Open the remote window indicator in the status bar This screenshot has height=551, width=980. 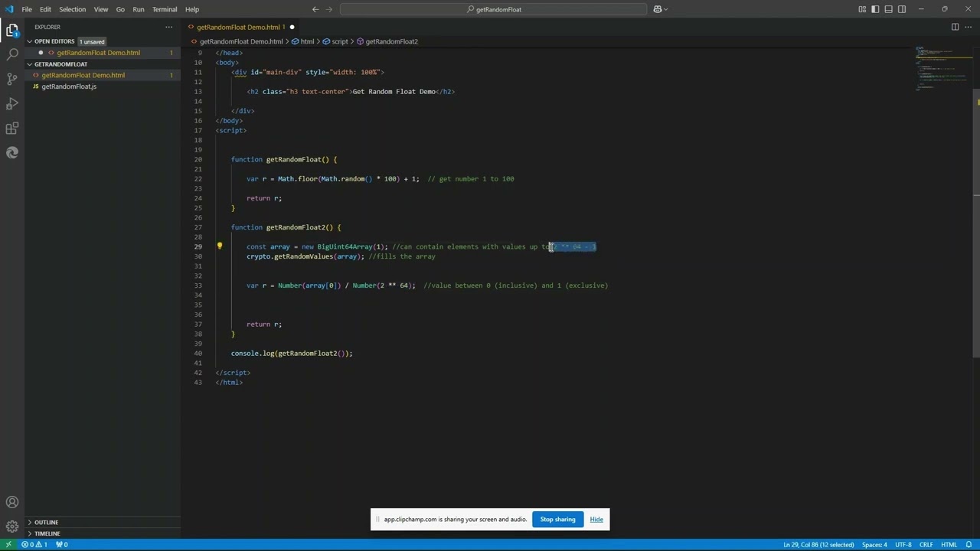coord(8,545)
